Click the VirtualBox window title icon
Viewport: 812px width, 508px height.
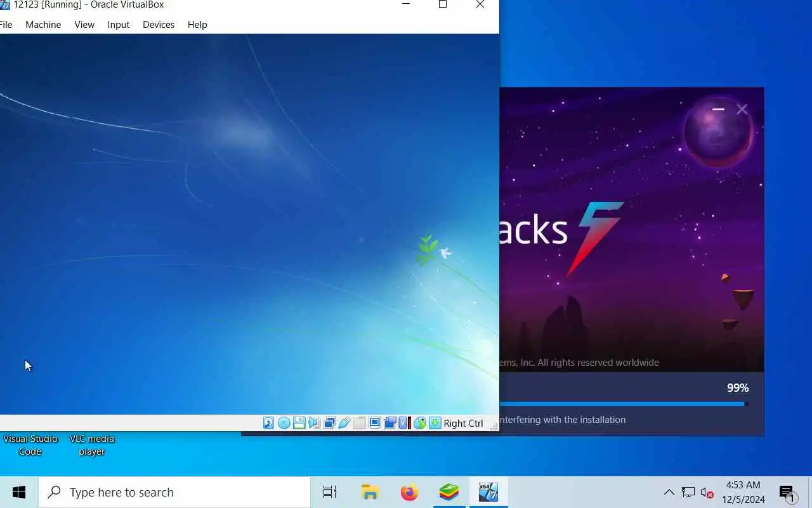pyautogui.click(x=4, y=5)
